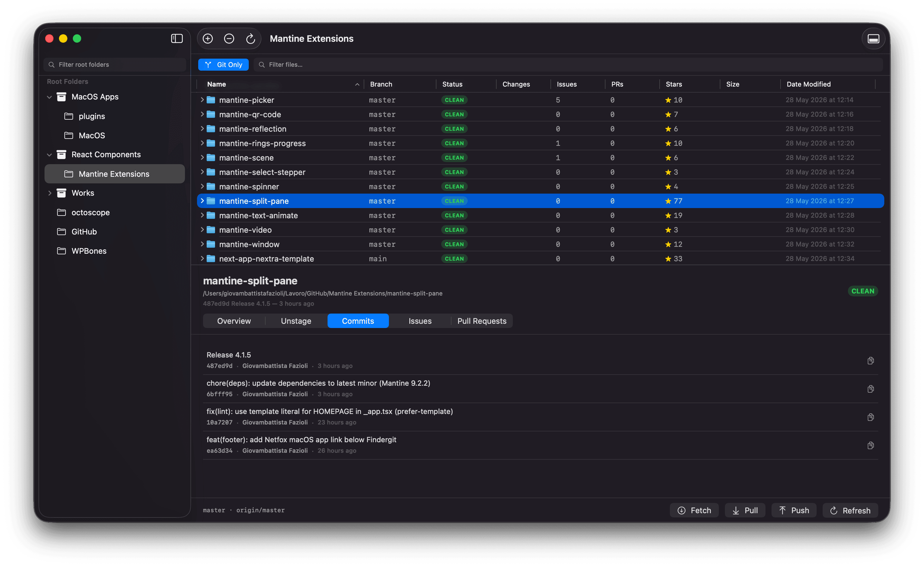Toggle the Git Only filter
The height and width of the screenshot is (567, 924).
223,65
